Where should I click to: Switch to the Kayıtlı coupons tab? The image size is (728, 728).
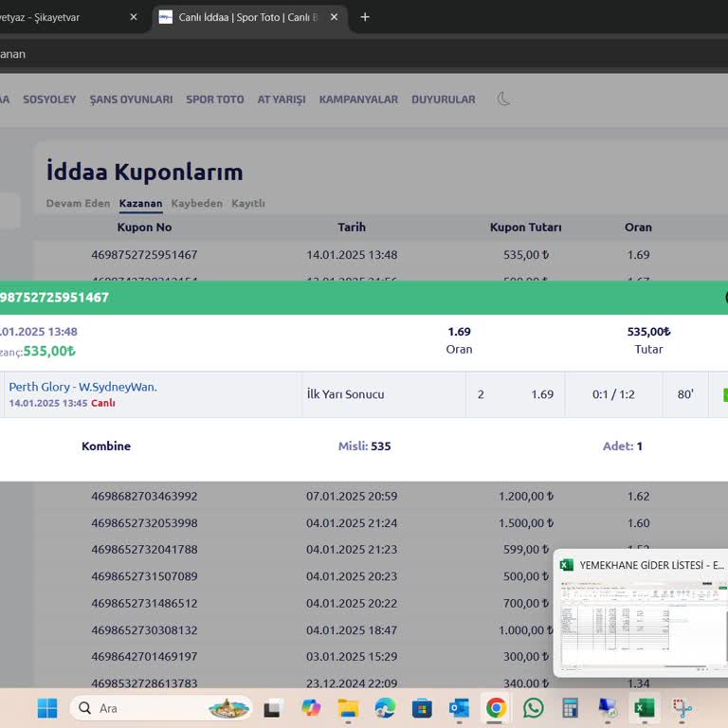248,204
